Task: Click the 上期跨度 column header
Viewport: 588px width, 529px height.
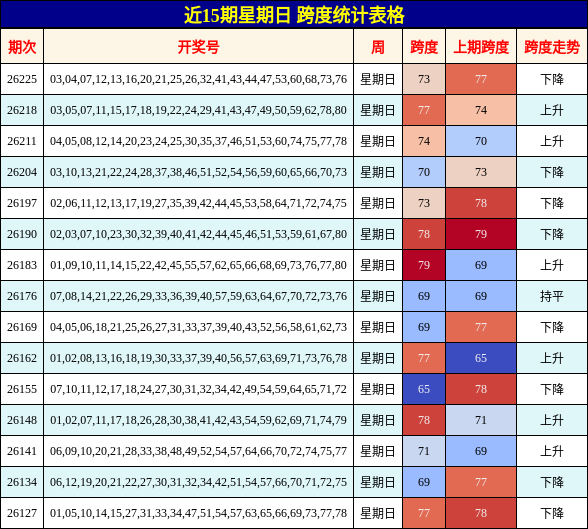Action: [x=481, y=47]
